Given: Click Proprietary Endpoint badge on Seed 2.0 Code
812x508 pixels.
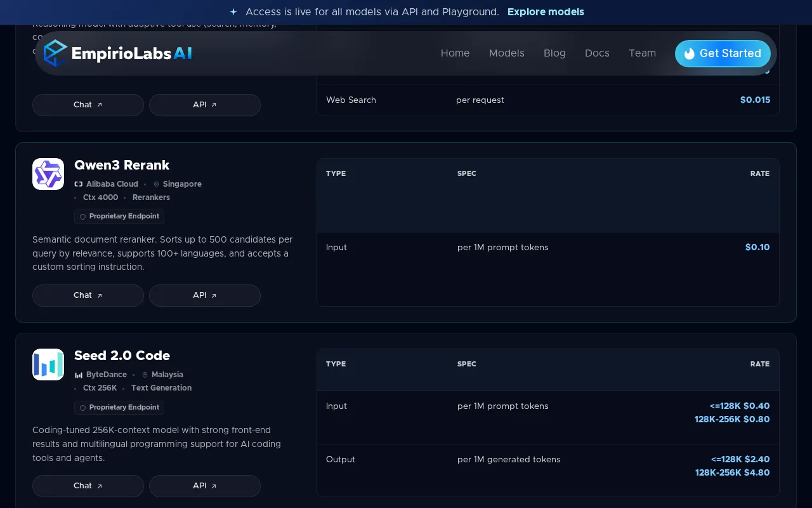Looking at the screenshot, I should (x=119, y=407).
